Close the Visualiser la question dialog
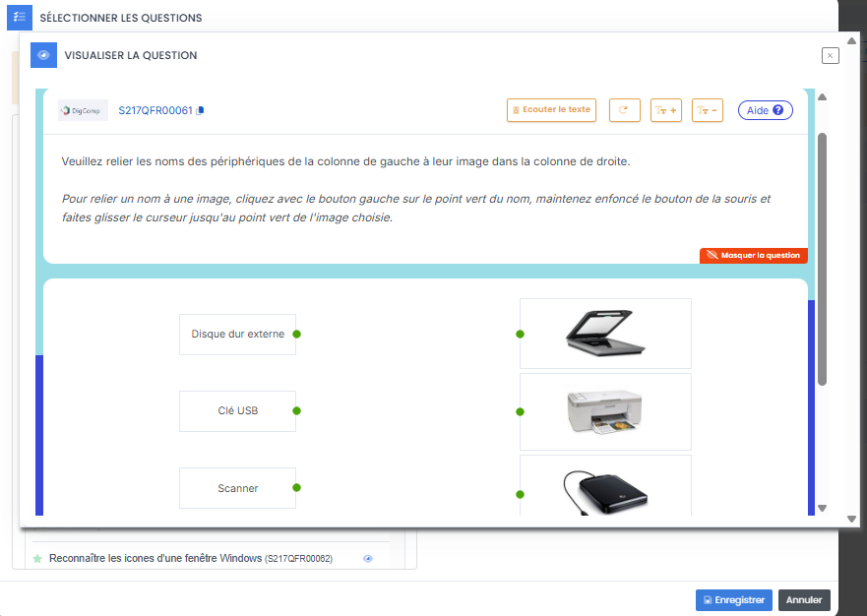867x616 pixels. [830, 55]
